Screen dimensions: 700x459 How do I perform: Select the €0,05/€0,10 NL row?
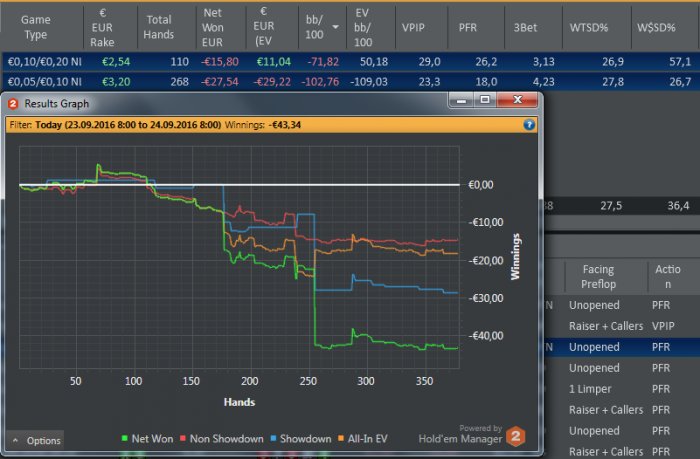point(350,82)
